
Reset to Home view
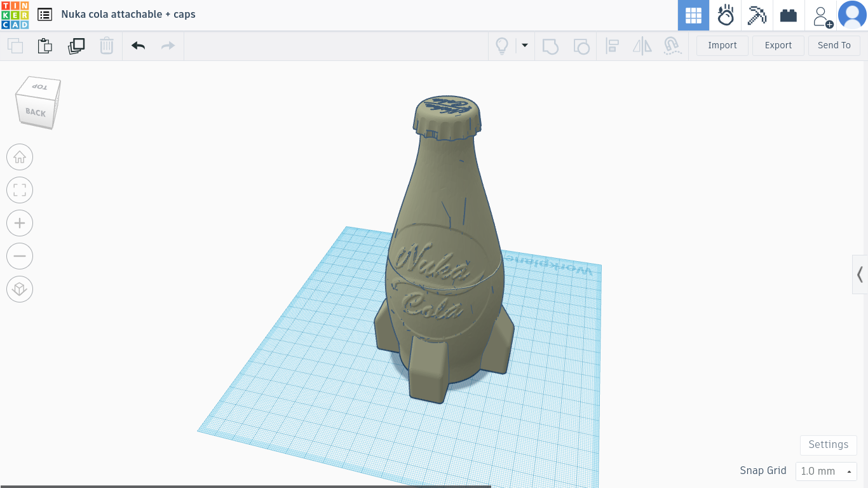(x=20, y=157)
